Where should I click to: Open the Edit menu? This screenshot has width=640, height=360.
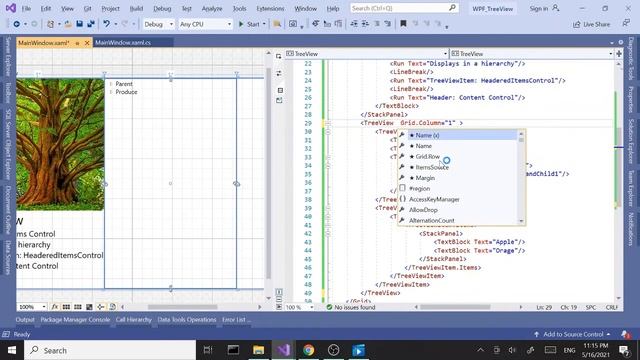pos(46,8)
